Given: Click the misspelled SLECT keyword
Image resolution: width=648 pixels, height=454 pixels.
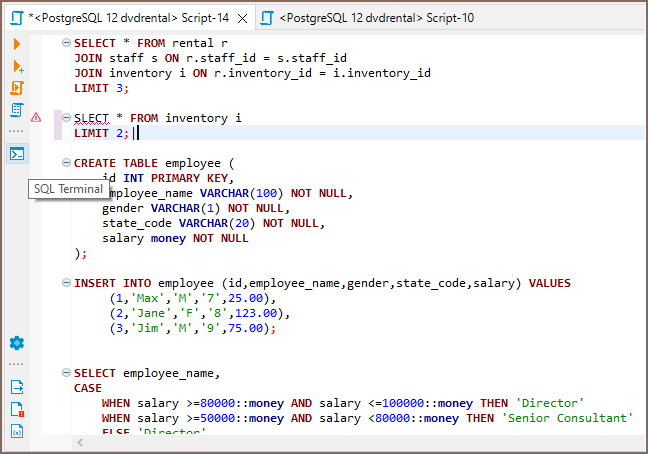Looking at the screenshot, I should coord(91,118).
